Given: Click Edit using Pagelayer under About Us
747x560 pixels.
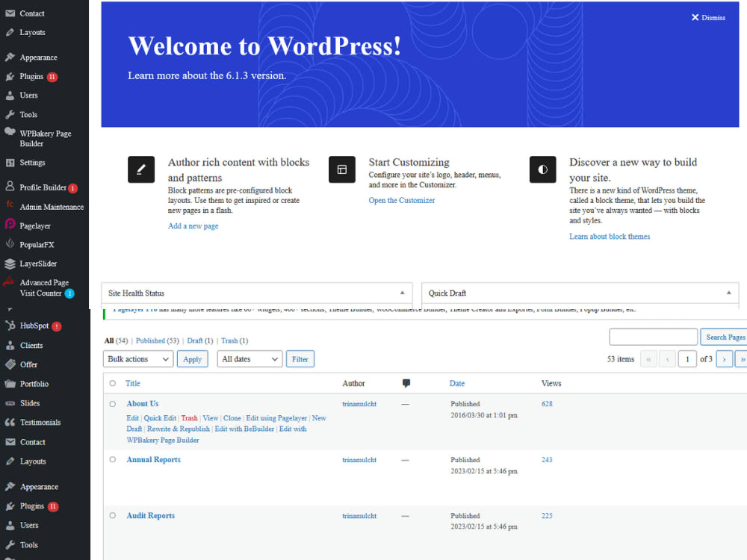Looking at the screenshot, I should (276, 418).
